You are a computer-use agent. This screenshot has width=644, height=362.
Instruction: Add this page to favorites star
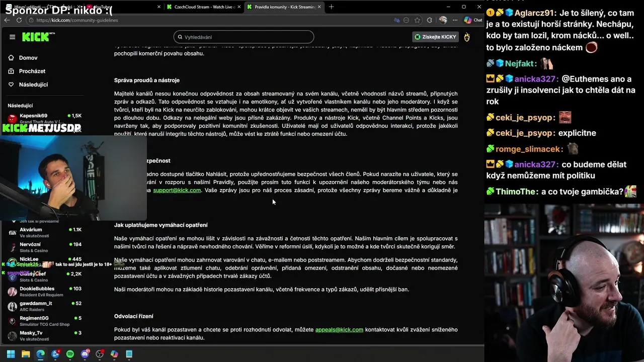coord(418,20)
